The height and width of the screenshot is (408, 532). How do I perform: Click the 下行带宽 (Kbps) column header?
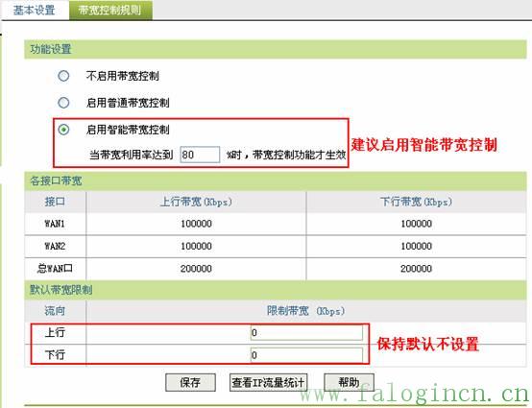(417, 202)
